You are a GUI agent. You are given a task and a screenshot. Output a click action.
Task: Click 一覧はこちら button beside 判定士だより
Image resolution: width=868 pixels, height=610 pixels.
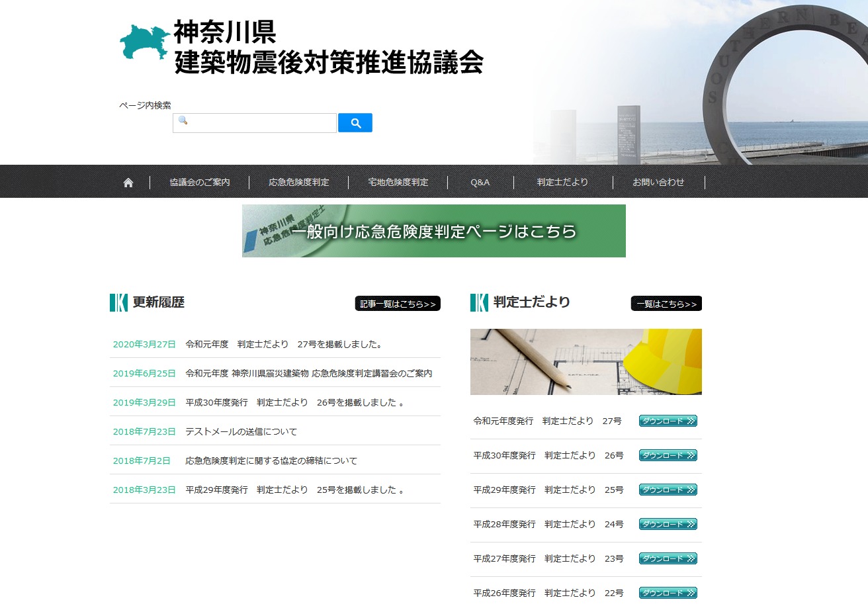coord(666,304)
